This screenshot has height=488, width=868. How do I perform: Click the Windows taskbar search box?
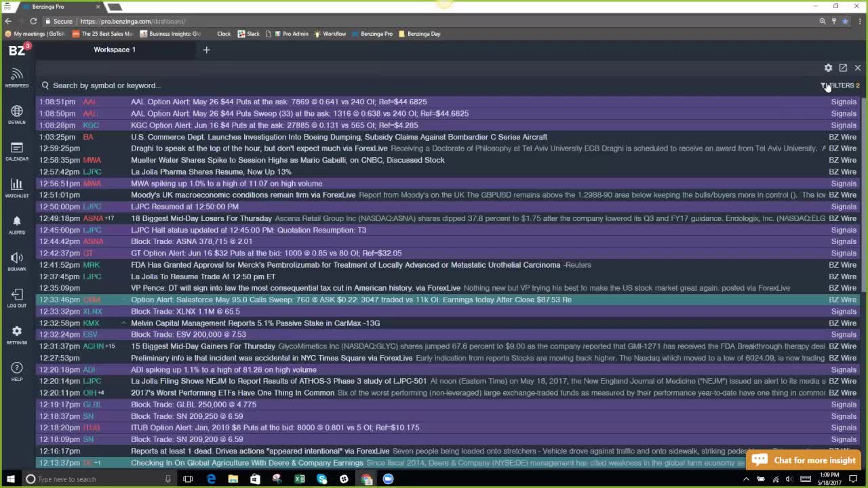(x=99, y=479)
